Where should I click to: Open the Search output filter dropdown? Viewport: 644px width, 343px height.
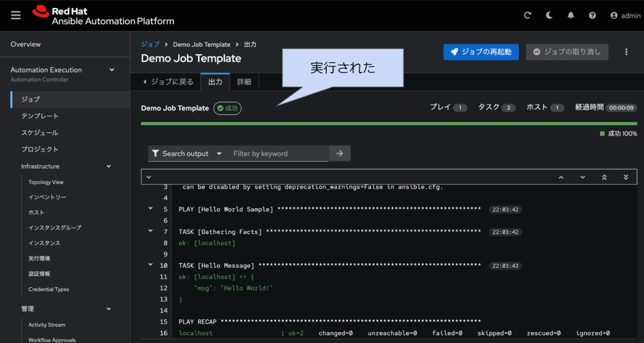coord(187,154)
